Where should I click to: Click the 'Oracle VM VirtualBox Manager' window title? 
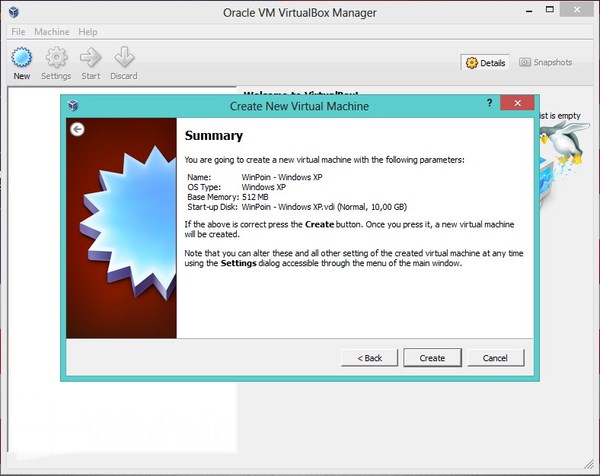[x=300, y=13]
